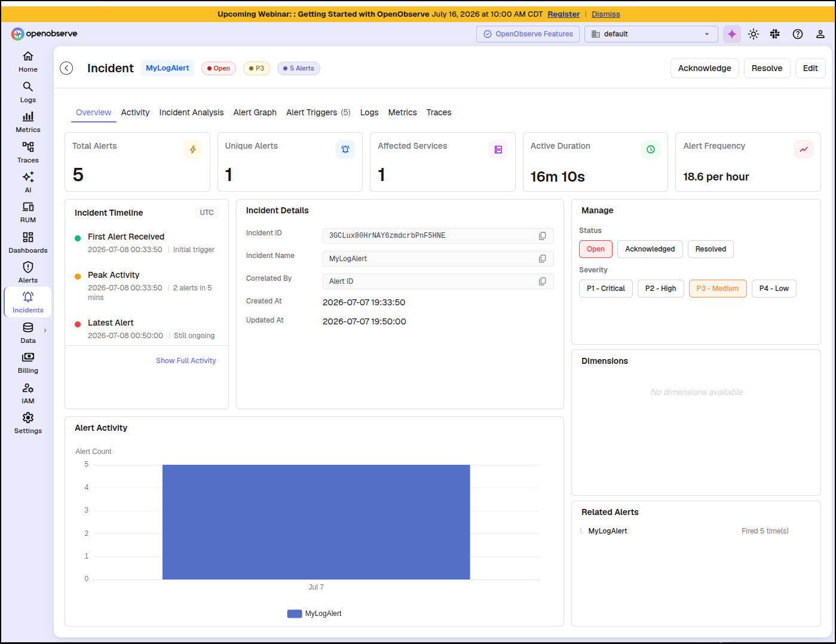Set status to Open
Image resolution: width=836 pixels, height=644 pixels.
(595, 249)
